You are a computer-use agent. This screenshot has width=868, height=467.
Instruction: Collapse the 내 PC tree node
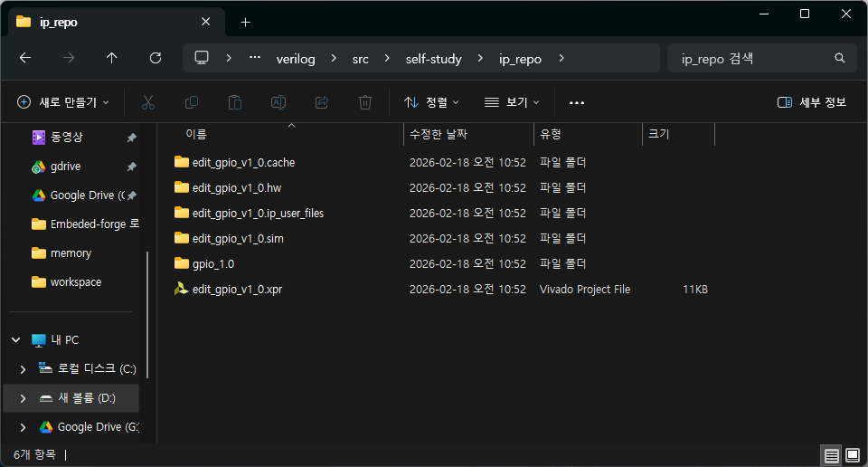16,339
